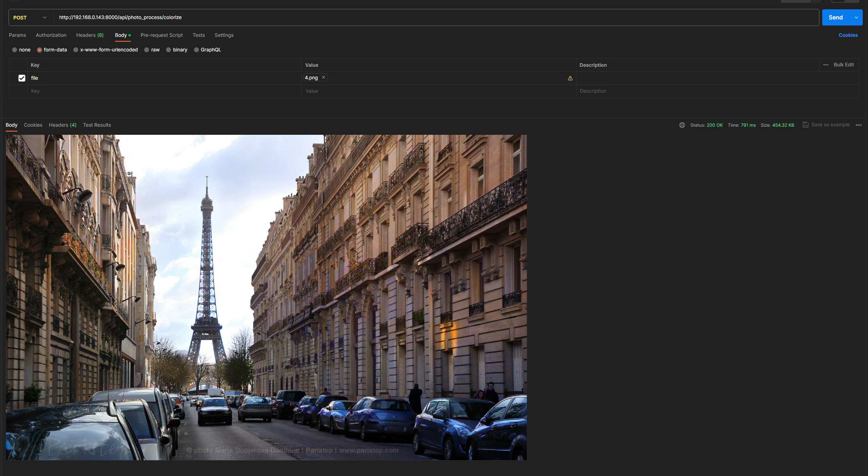Open the Pre-request Script tab
Screen dimensions: 868x476
click(162, 35)
